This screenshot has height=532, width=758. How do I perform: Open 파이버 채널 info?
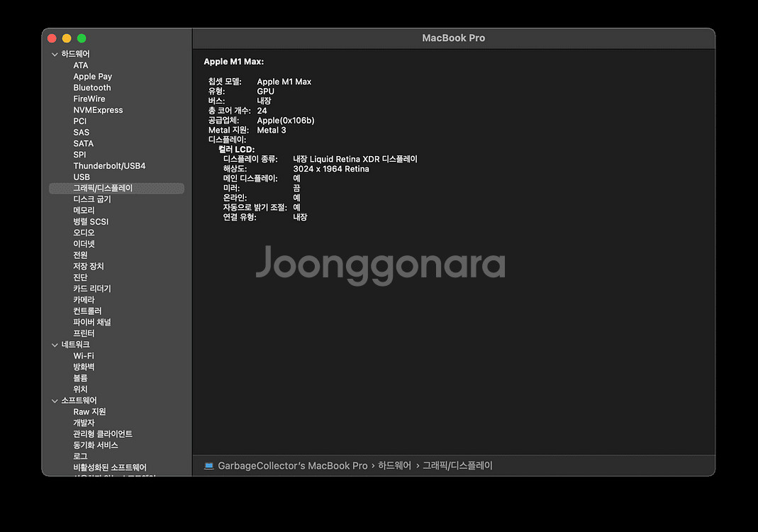(92, 322)
